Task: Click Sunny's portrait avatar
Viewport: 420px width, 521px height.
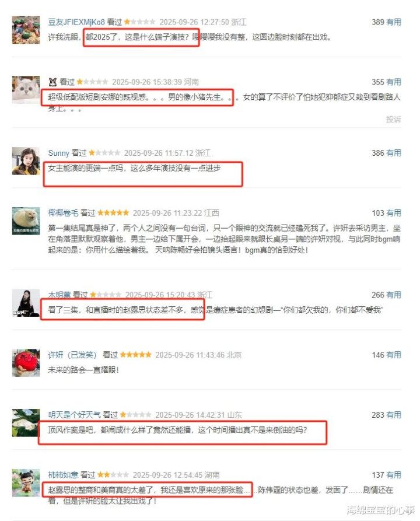Action: (x=26, y=161)
